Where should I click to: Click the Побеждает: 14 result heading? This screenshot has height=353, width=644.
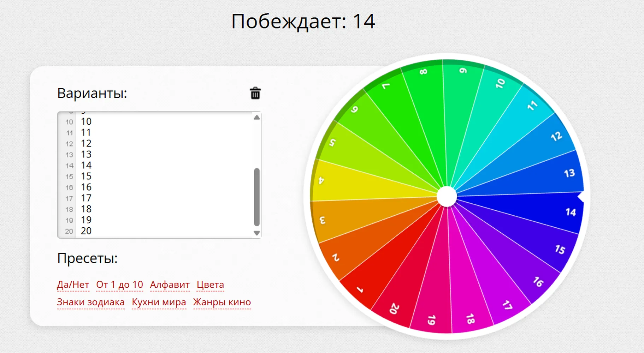pyautogui.click(x=303, y=21)
